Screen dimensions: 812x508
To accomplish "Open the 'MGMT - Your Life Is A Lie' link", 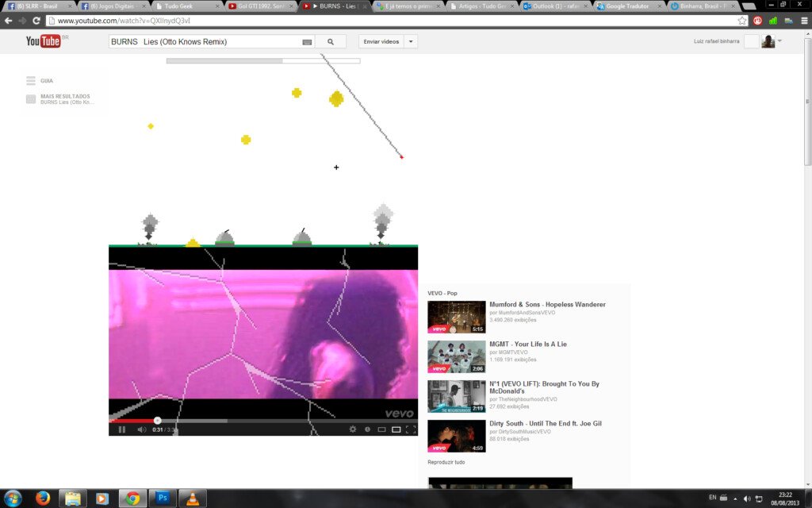I will coord(527,344).
